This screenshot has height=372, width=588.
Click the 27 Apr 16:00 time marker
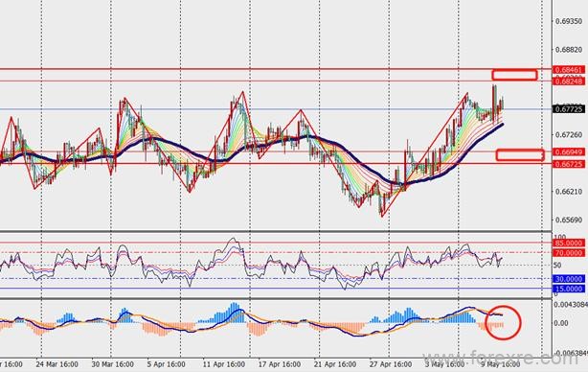pyautogui.click(x=391, y=364)
